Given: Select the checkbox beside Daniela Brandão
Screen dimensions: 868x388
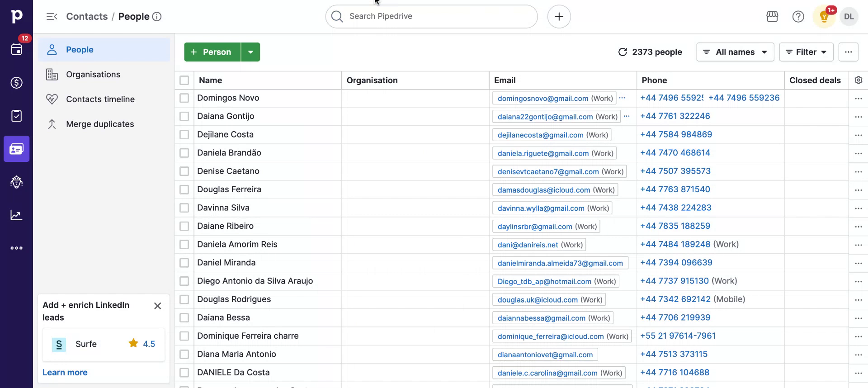Looking at the screenshot, I should pyautogui.click(x=184, y=153).
